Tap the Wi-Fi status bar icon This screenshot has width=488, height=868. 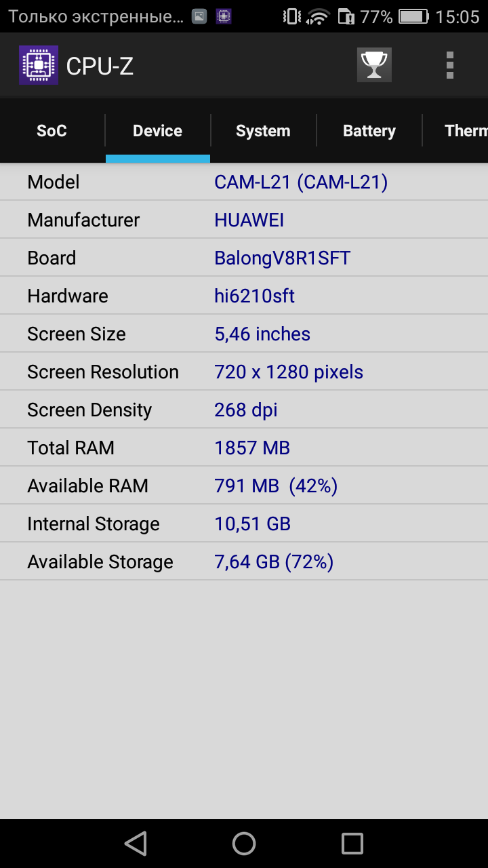coord(318,16)
